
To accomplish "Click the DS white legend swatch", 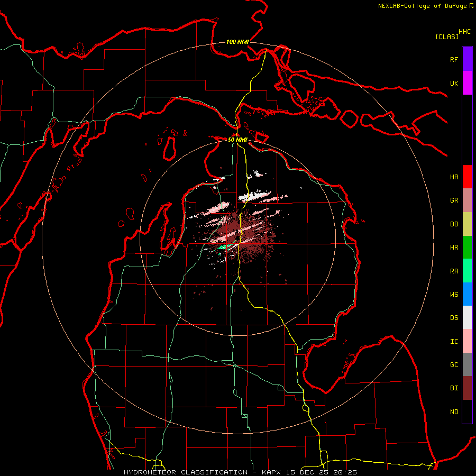I will coord(467,317).
